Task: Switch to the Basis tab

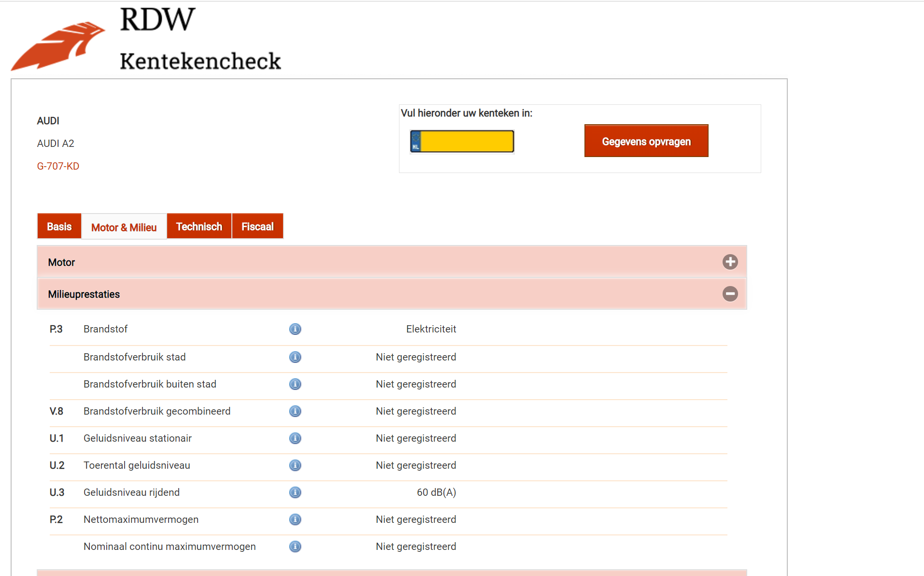Action: coord(59,226)
